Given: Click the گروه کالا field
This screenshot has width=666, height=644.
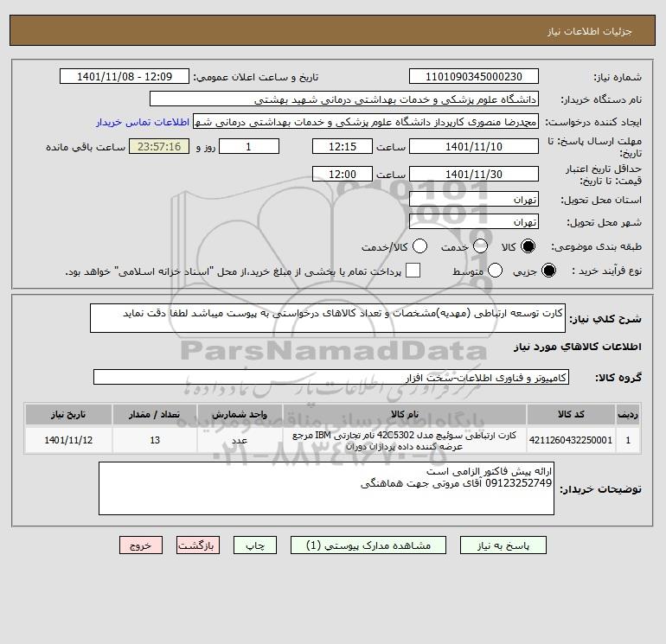Looking at the screenshot, I should [331, 377].
